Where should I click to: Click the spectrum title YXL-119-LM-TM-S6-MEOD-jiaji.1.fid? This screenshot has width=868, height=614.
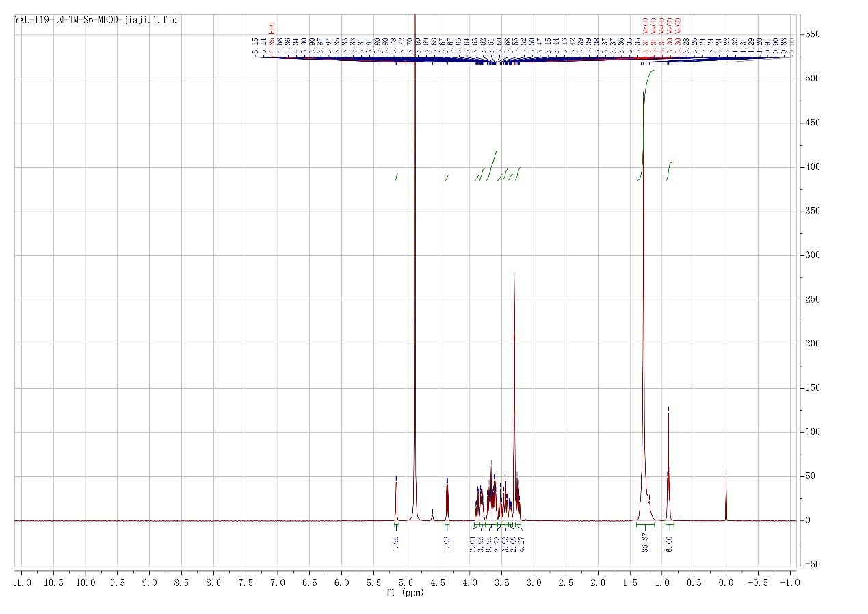96,20
